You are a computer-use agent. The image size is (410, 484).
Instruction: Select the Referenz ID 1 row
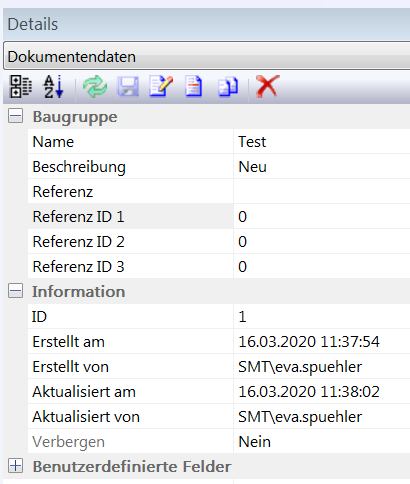coord(219,217)
